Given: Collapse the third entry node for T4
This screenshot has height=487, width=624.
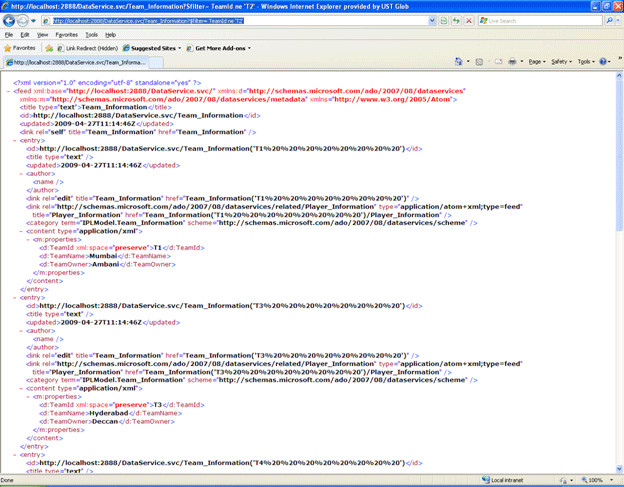Looking at the screenshot, I should [15, 455].
